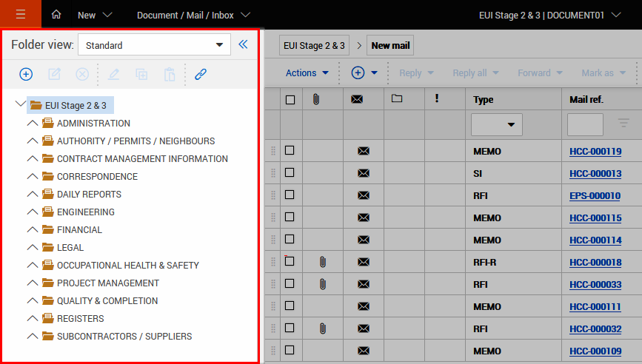Image resolution: width=642 pixels, height=364 pixels.
Task: Click the add folder plus icon
Action: 26,74
